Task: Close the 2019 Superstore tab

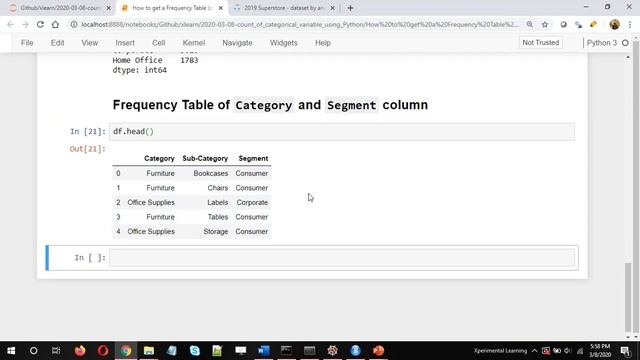Action: click(332, 8)
